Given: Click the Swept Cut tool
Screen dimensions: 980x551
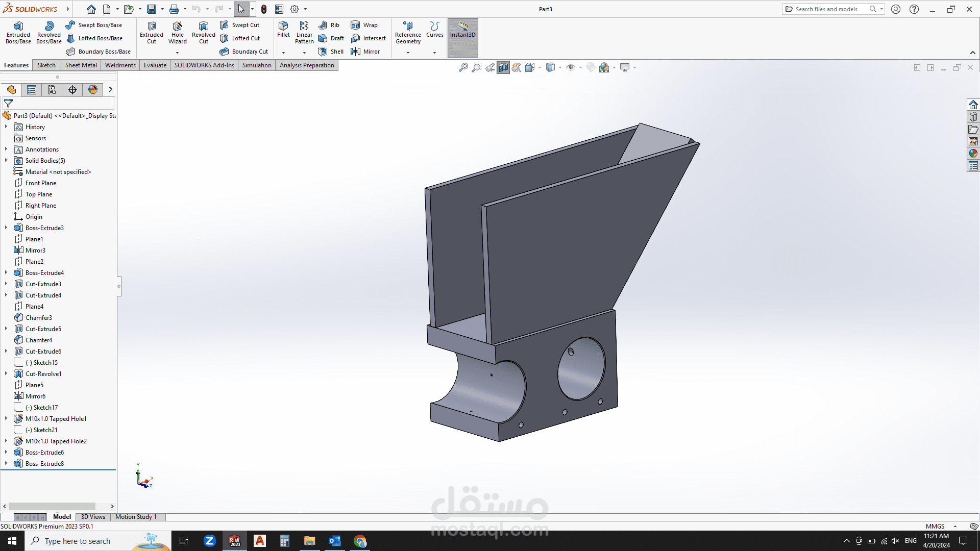Looking at the screenshot, I should tap(240, 25).
